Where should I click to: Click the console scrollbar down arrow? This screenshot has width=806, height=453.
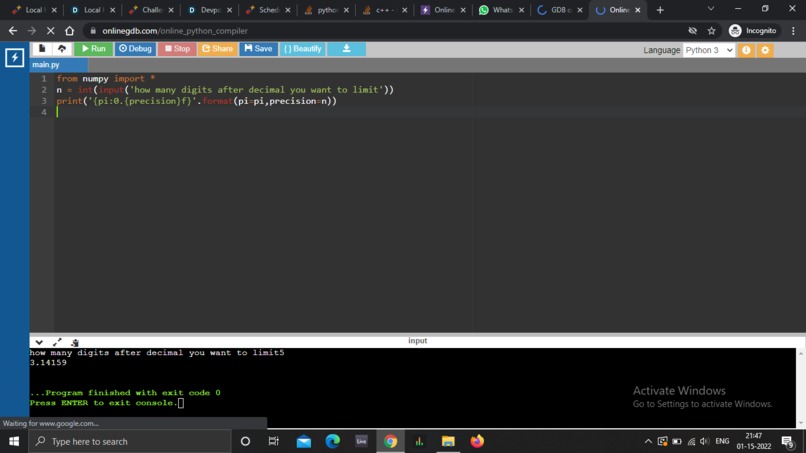click(x=800, y=423)
